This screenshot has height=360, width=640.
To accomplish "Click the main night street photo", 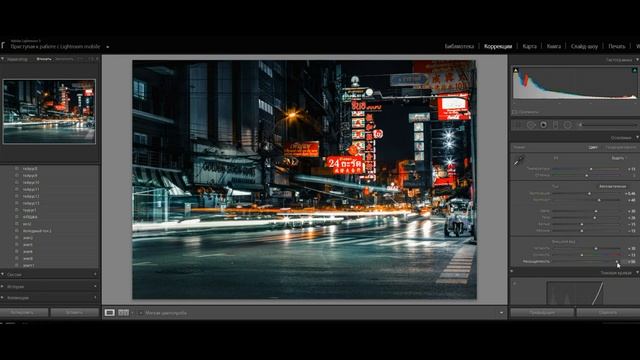I will 304,180.
